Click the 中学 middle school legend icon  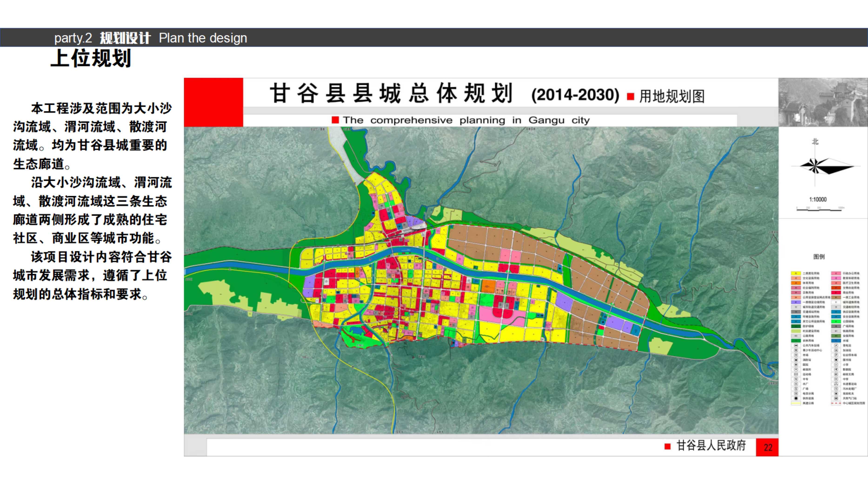click(836, 379)
